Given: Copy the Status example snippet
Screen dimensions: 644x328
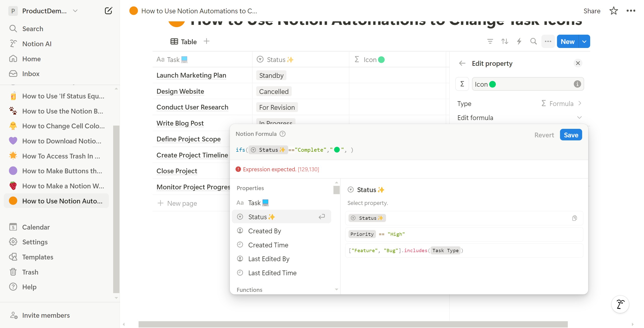Looking at the screenshot, I should [x=574, y=218].
